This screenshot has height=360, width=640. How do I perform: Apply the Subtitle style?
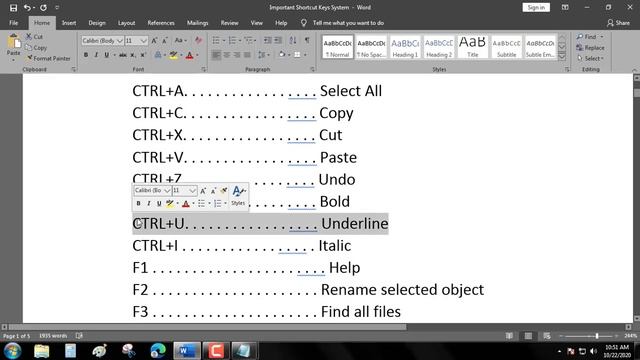tap(506, 47)
